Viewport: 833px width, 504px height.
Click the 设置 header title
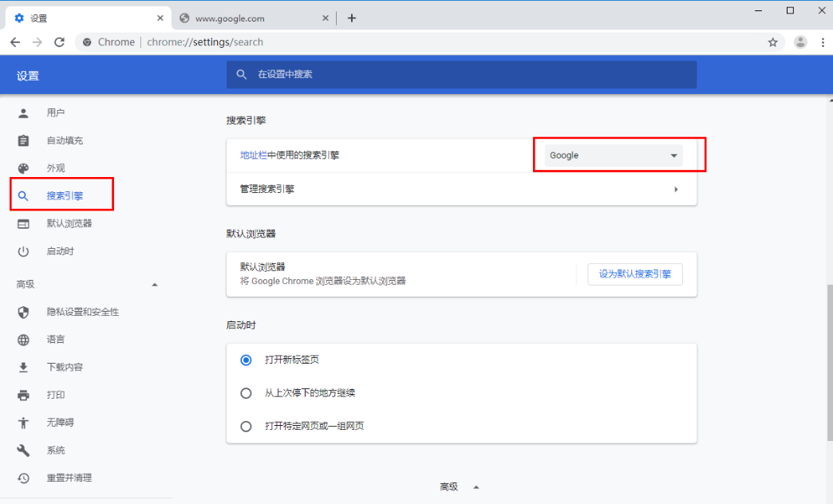coord(28,76)
